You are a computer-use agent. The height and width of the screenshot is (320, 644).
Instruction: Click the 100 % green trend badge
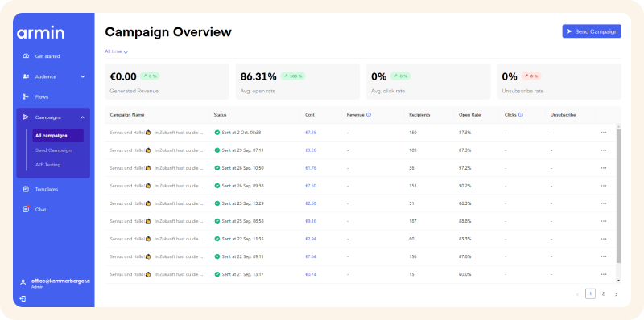click(293, 76)
